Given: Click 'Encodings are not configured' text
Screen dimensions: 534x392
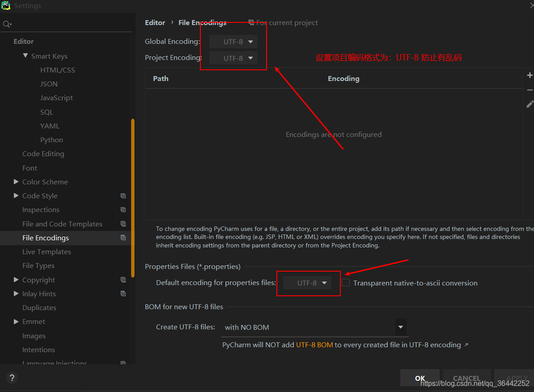Looking at the screenshot, I should (x=334, y=134).
